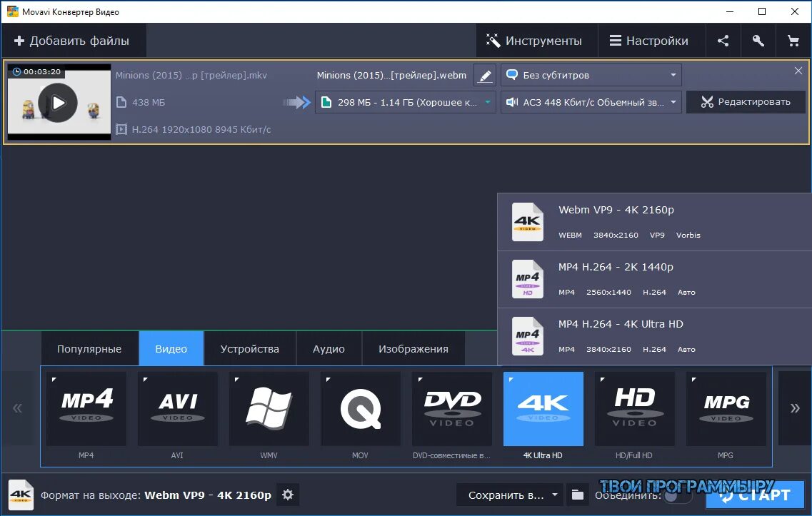Click the Movavi app icon in title bar

pos(12,11)
